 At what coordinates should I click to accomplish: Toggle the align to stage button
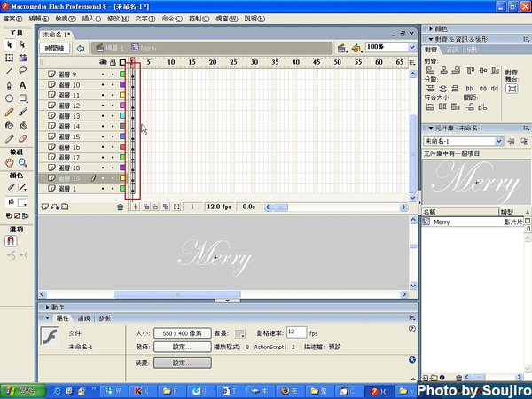pos(512,89)
